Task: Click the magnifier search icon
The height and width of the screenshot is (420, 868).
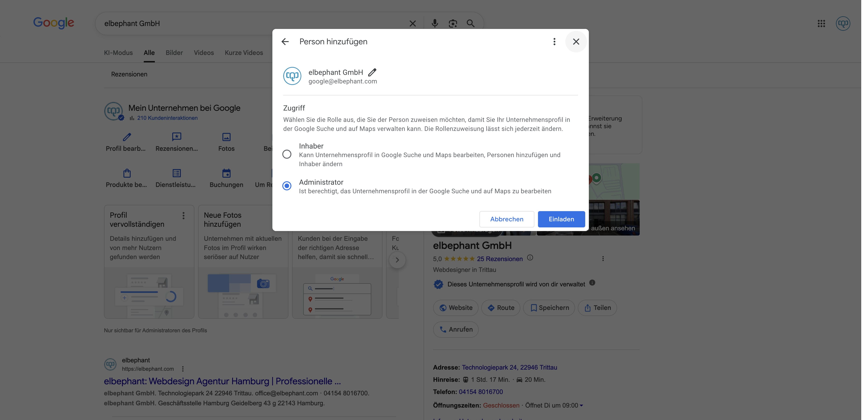Action: [470, 23]
